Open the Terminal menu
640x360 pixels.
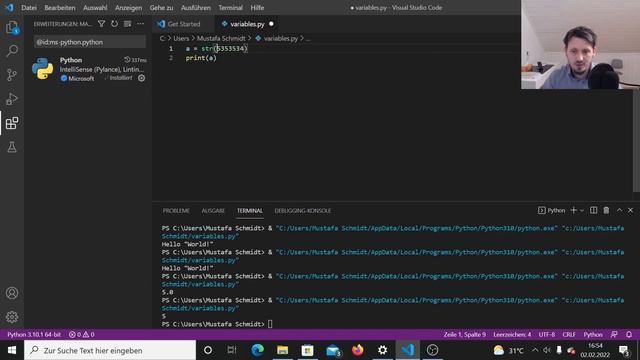(x=230, y=8)
